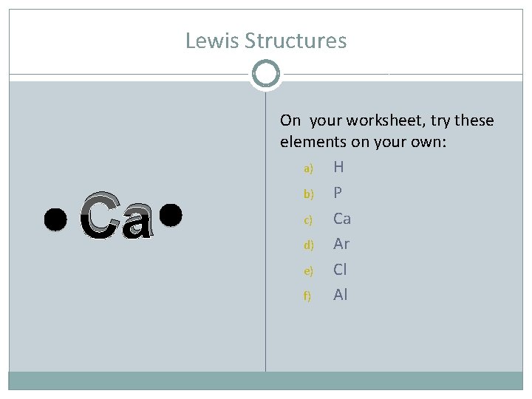
Task: Select the Ca list entry on the right
Action: click(x=342, y=219)
